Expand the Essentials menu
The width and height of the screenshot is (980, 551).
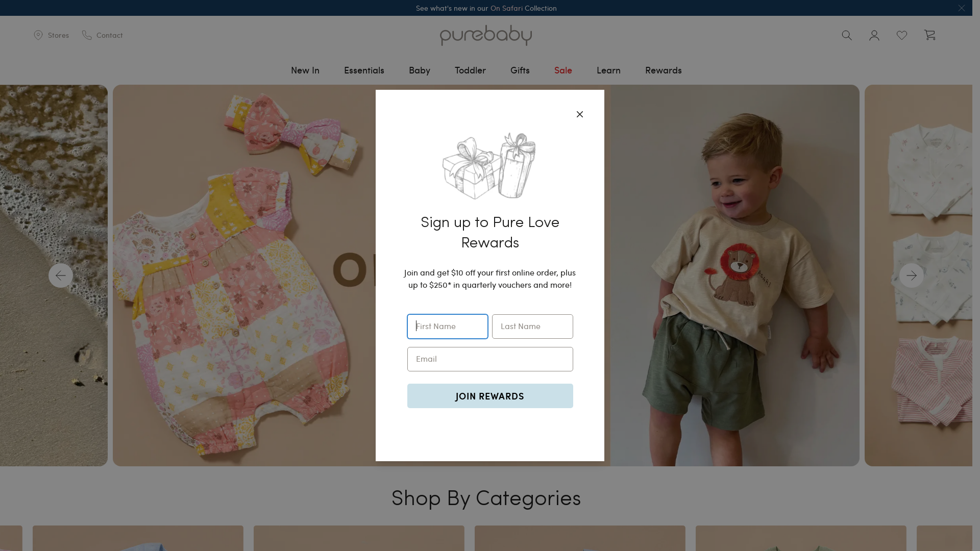[364, 70]
